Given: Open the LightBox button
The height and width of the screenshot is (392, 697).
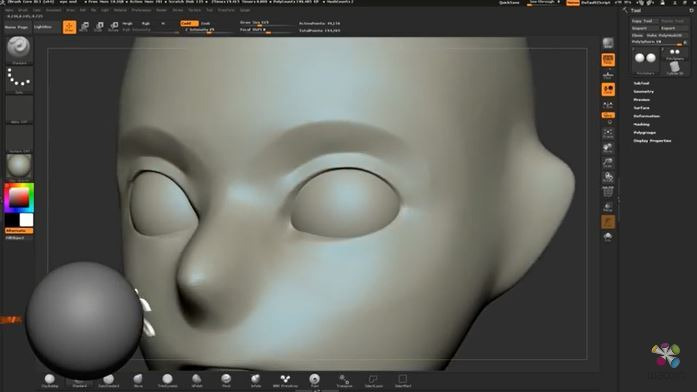Looking at the screenshot, I should tap(43, 27).
